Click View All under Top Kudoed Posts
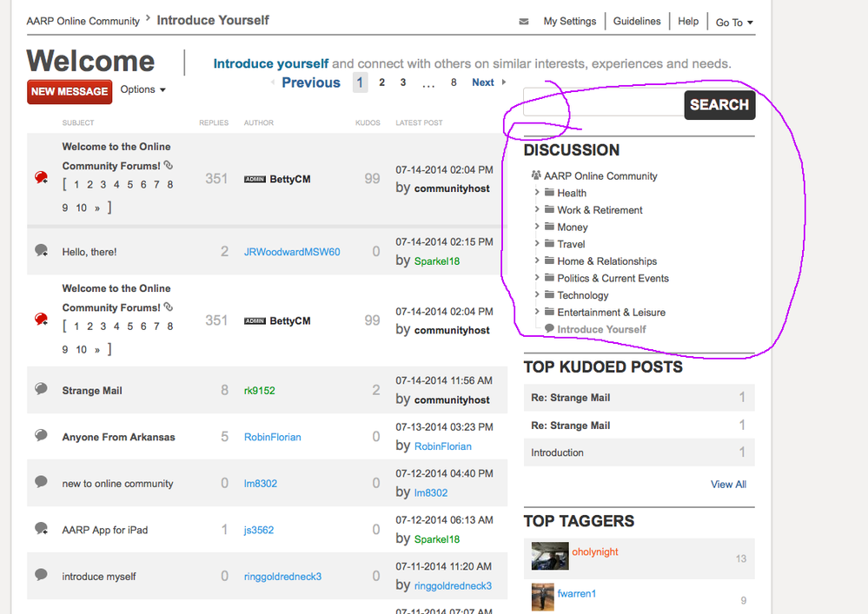 [x=727, y=484]
